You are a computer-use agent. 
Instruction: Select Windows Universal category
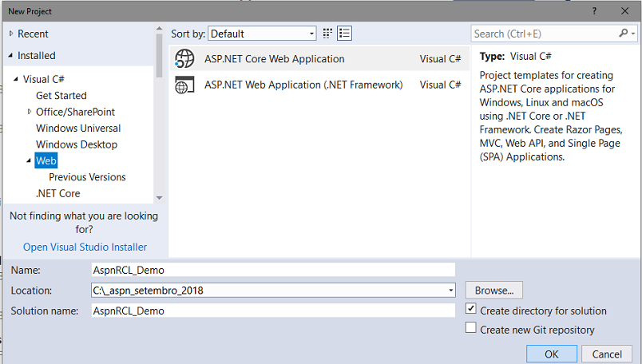tap(78, 129)
